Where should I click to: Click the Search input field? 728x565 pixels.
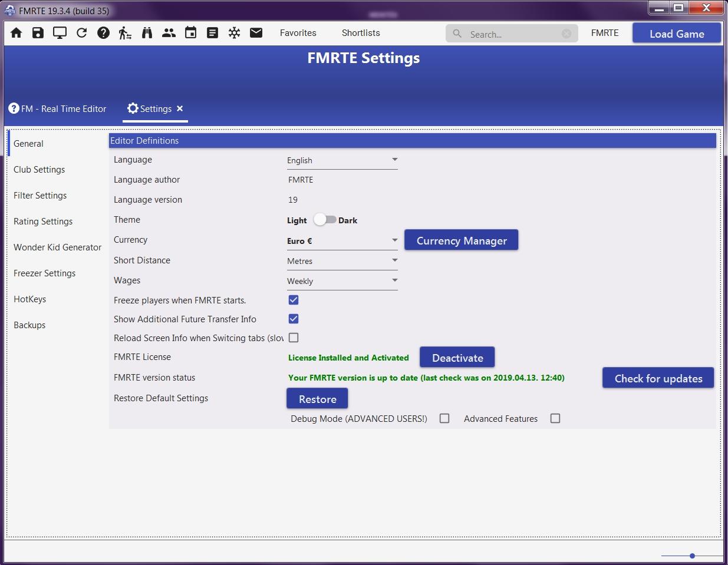pyautogui.click(x=510, y=34)
